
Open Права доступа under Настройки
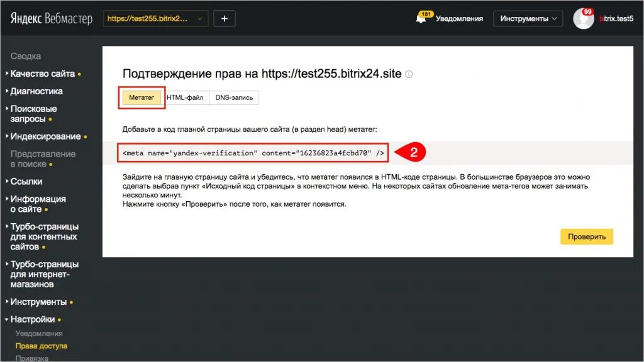point(42,346)
